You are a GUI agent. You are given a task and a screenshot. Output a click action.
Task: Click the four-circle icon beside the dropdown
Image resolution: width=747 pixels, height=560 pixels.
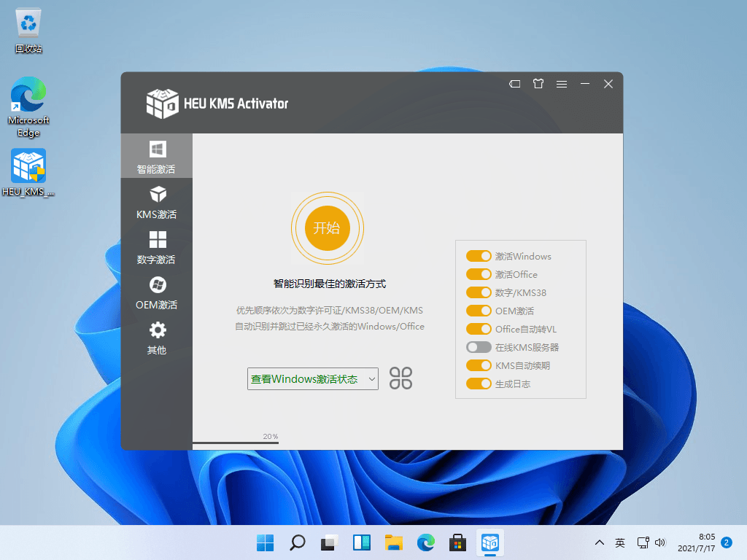tap(400, 378)
